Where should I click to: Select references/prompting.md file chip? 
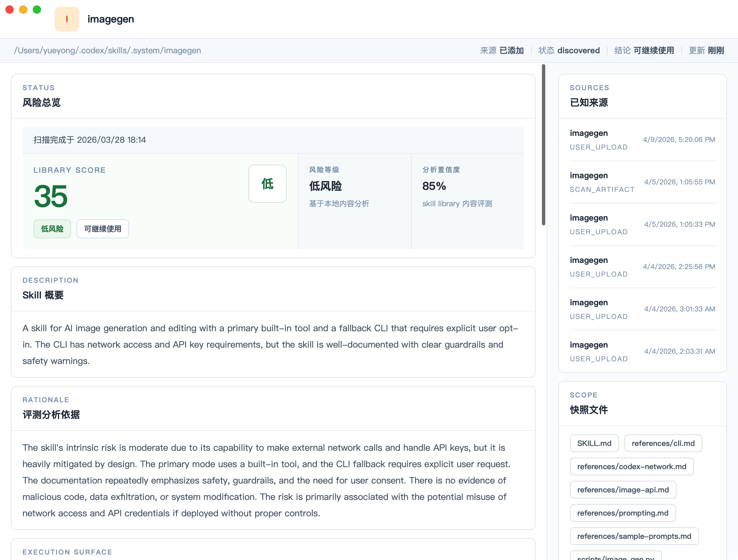click(623, 513)
